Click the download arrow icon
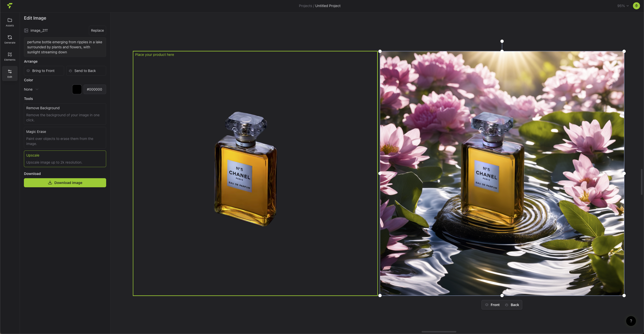This screenshot has width=644, height=334. click(50, 182)
